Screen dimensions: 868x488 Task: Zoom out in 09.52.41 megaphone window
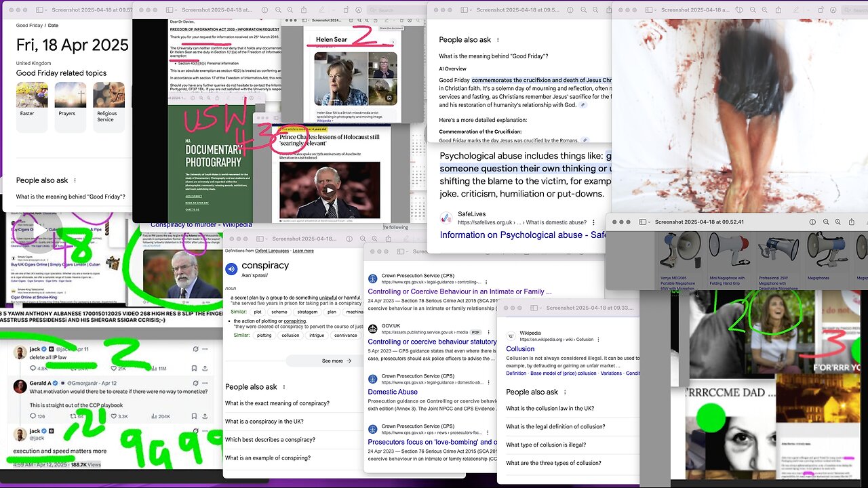tap(826, 222)
